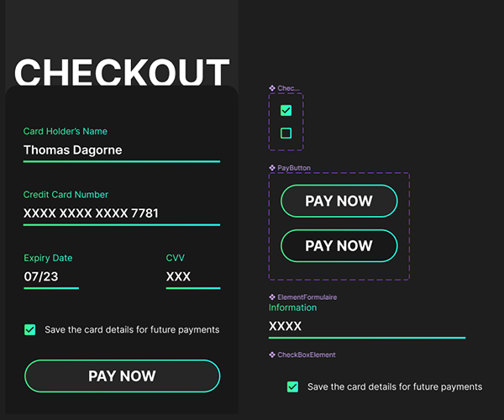Toggle the save card checkbox in the checkout form
Screen dimensions: 504x420
pos(30,330)
